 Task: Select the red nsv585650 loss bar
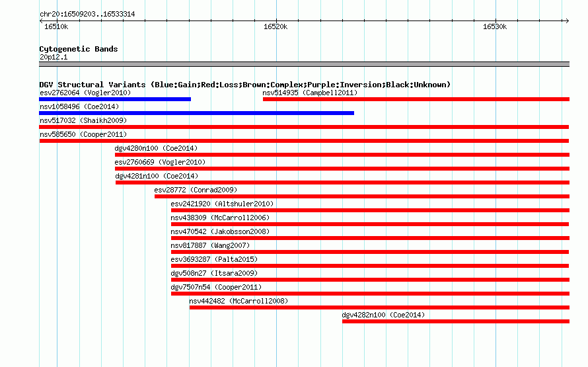[304, 141]
